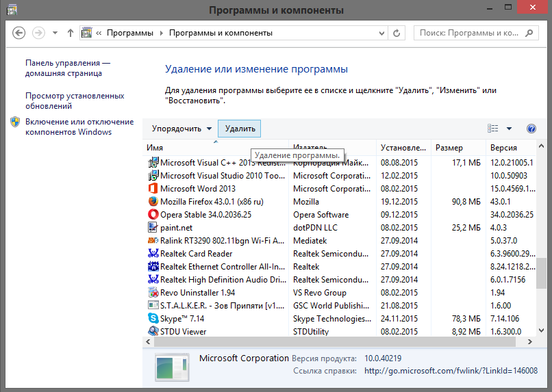552x392 pixels.
Task: Expand the address bar history dropdown
Action: click(381, 33)
